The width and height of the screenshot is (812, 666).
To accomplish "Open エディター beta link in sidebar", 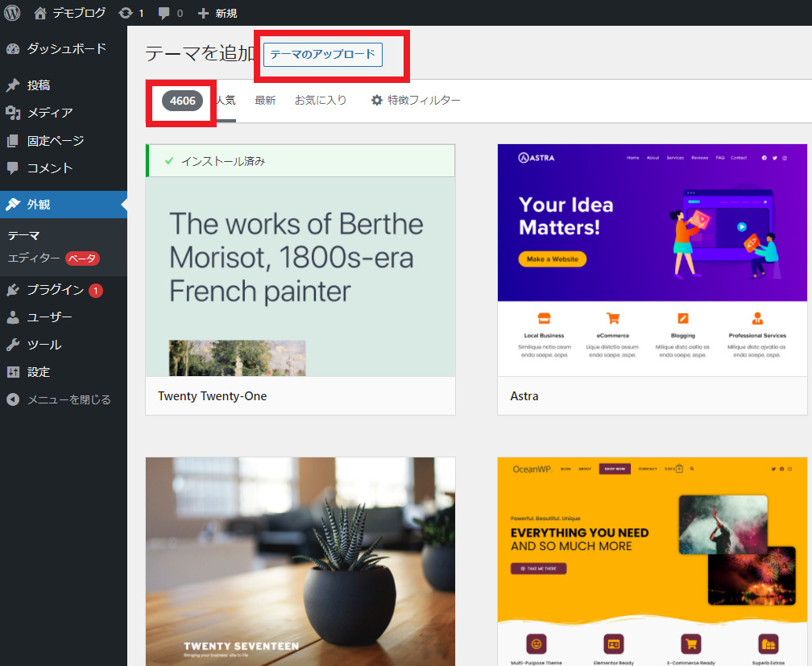I will click(34, 259).
